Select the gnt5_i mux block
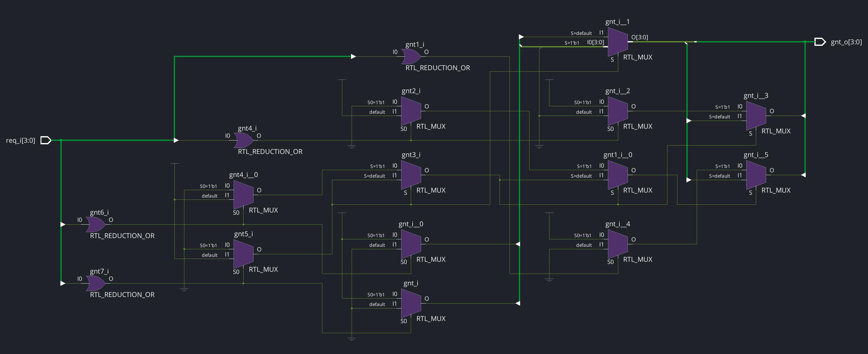This screenshot has height=354, width=868. click(243, 254)
